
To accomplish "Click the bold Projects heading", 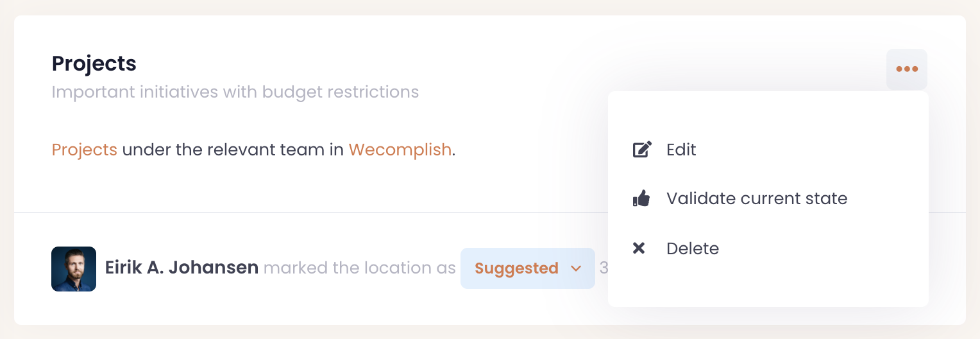I will coord(94,64).
